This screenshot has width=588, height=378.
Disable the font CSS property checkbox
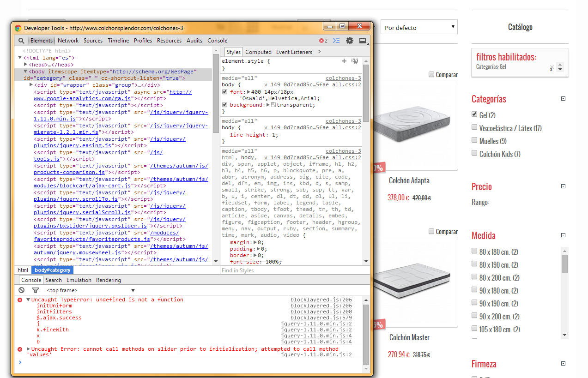point(225,92)
